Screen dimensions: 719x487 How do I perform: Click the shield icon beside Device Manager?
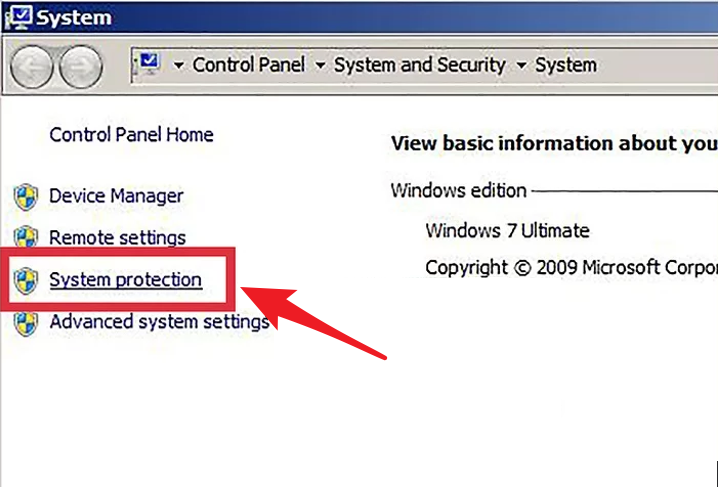point(26,197)
